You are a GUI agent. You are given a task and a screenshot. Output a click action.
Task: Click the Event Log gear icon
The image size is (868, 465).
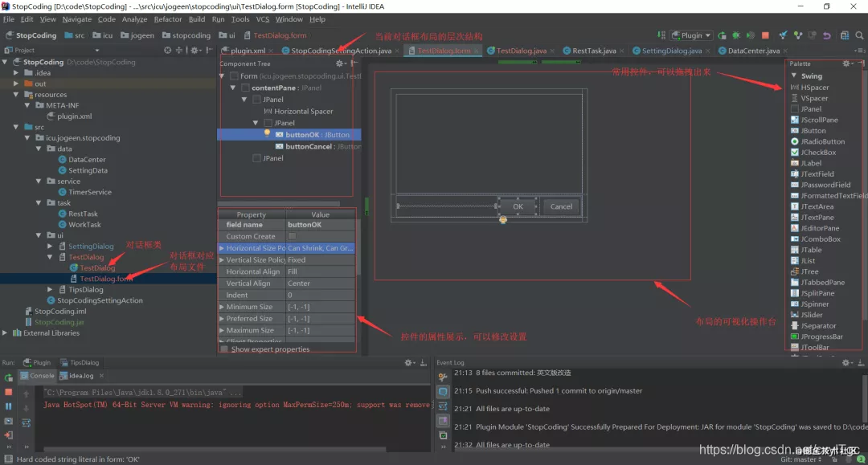845,363
